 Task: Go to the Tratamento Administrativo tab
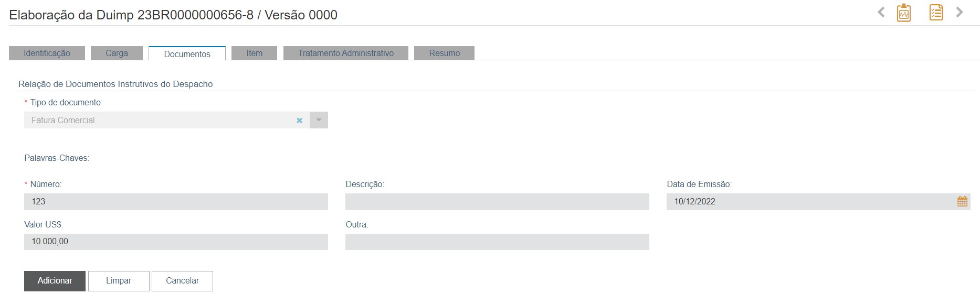[x=345, y=53]
